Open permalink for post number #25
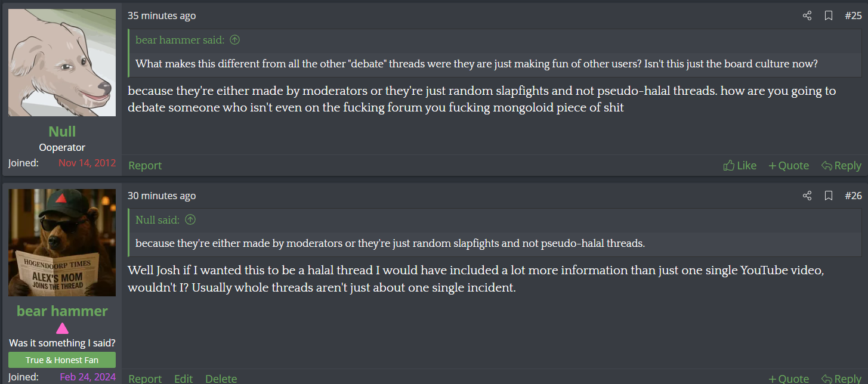The height and width of the screenshot is (384, 868). [x=853, y=16]
